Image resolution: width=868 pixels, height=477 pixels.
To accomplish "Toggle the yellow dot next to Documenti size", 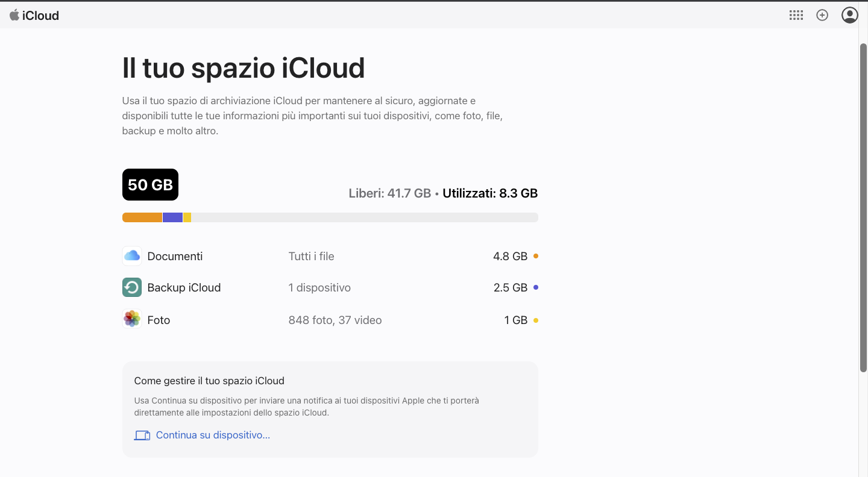I will (x=535, y=256).
